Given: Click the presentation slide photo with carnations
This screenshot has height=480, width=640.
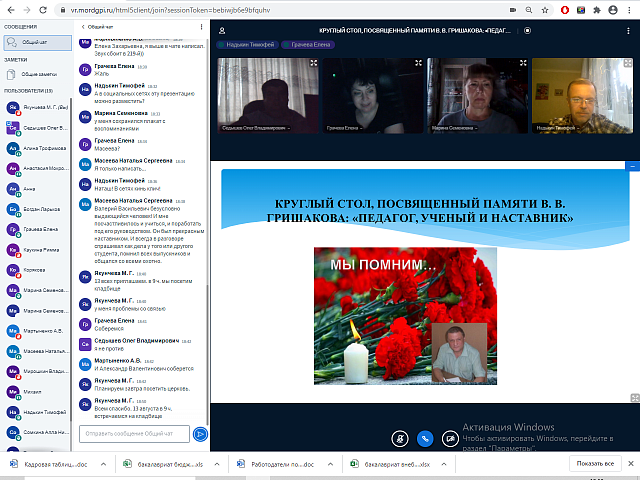Looking at the screenshot, I should pos(405,316).
